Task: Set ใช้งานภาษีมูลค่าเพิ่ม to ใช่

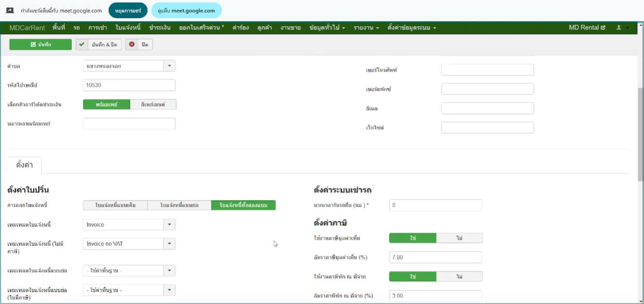Action: pos(413,238)
